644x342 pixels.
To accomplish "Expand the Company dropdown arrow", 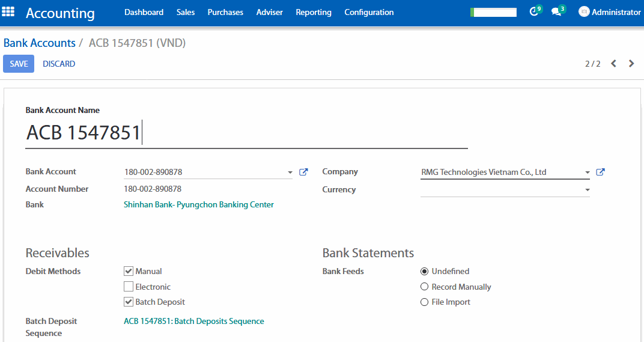I will click(587, 173).
